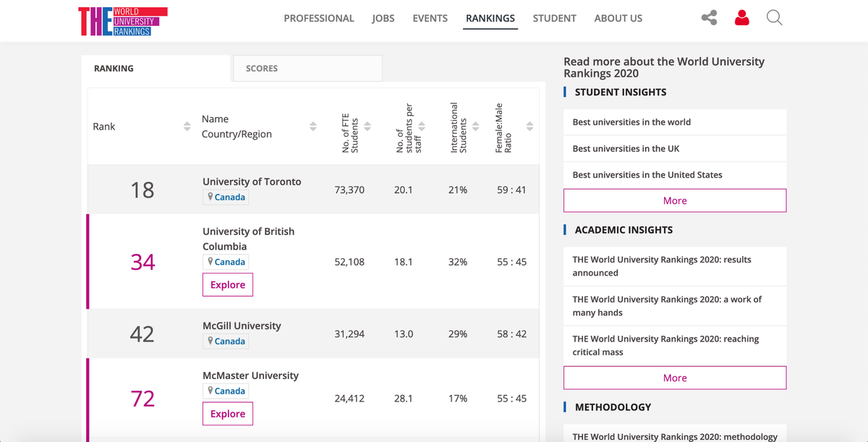Click the share icon in header

[x=709, y=18]
